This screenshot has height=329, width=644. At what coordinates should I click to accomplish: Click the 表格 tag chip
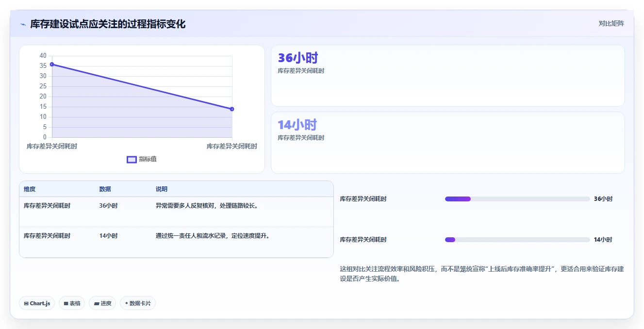(x=72, y=303)
